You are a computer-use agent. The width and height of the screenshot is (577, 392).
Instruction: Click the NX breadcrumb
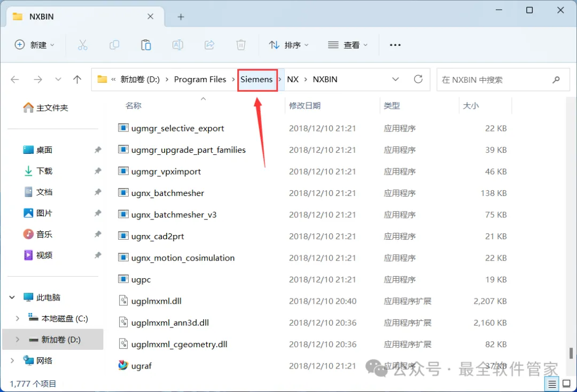[293, 80]
